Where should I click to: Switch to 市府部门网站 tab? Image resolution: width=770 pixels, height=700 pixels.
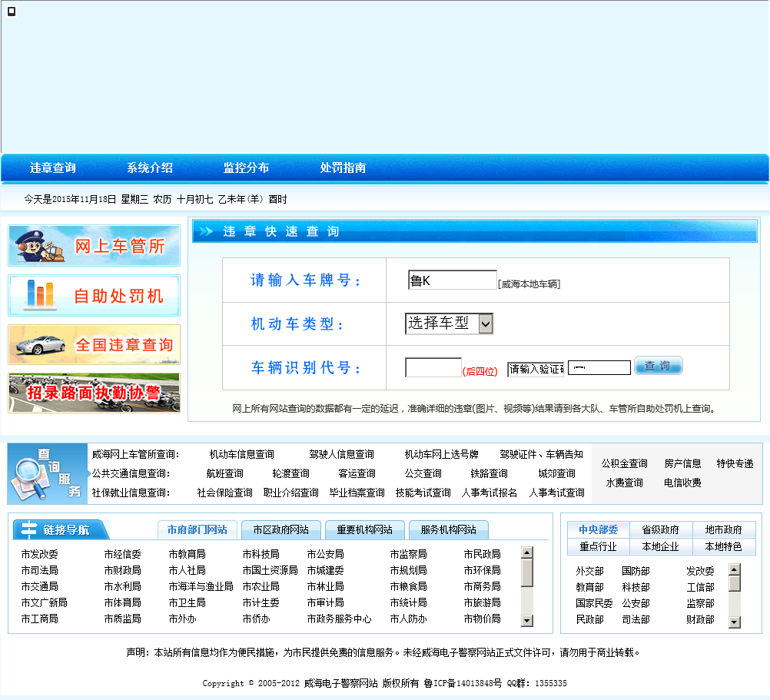coord(197,530)
